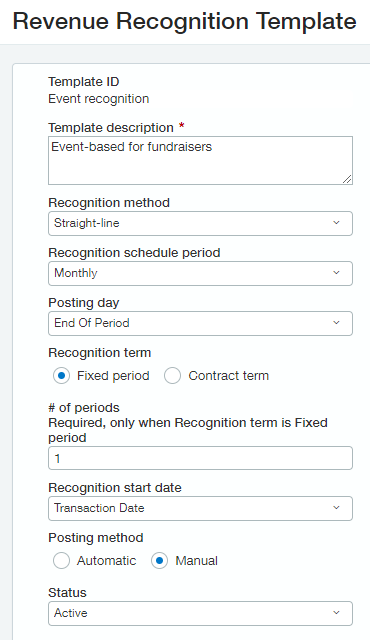Viewport: 370px width, 640px height.
Task: Select the Fixed period radio button
Action: coord(61,376)
